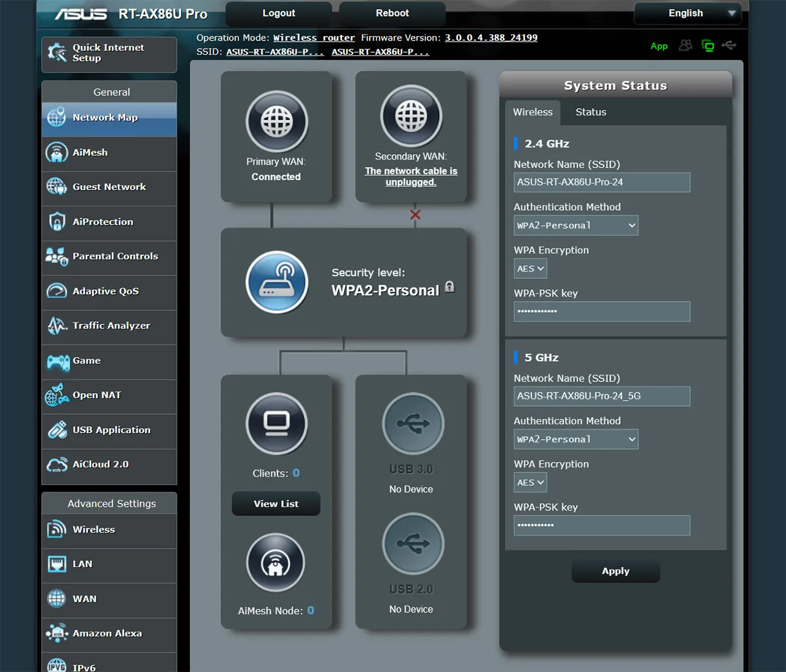Image resolution: width=786 pixels, height=672 pixels.
Task: Select the AiMesh Node icon
Action: [276, 563]
